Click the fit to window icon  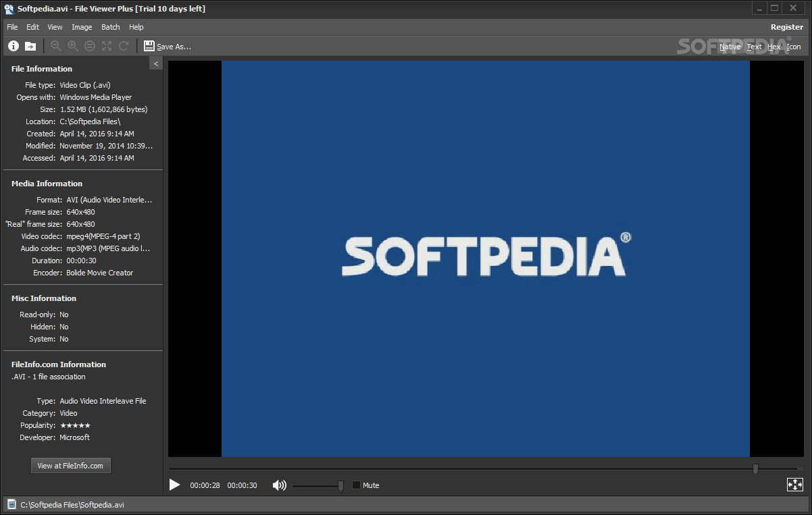(107, 46)
